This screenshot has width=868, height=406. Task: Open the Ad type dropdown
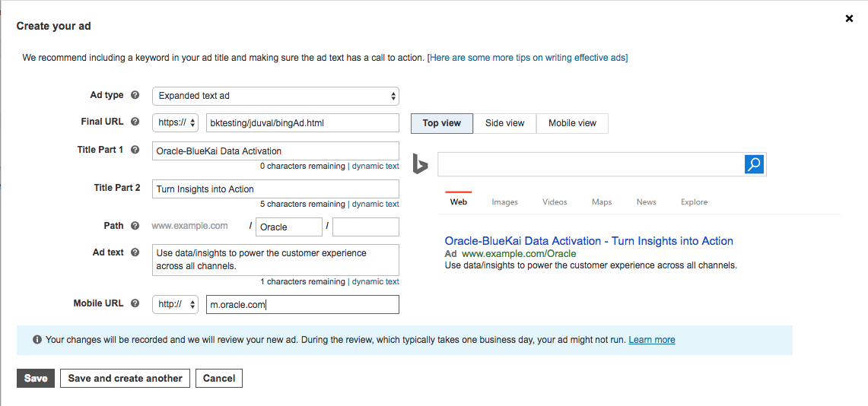275,96
